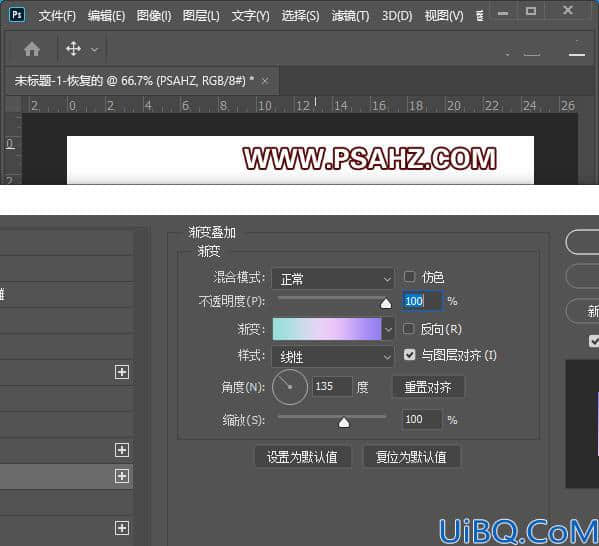
Task: Minimize the Photoshop window
Action: click(x=503, y=13)
